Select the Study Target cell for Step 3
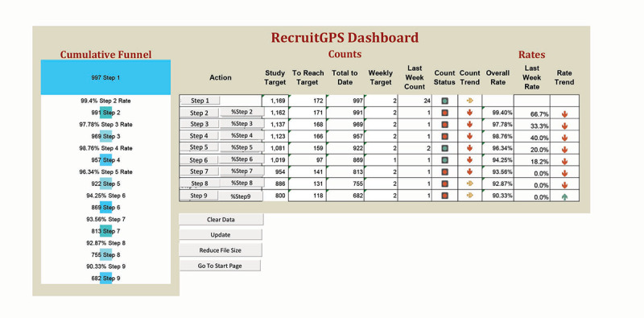 click(275, 125)
